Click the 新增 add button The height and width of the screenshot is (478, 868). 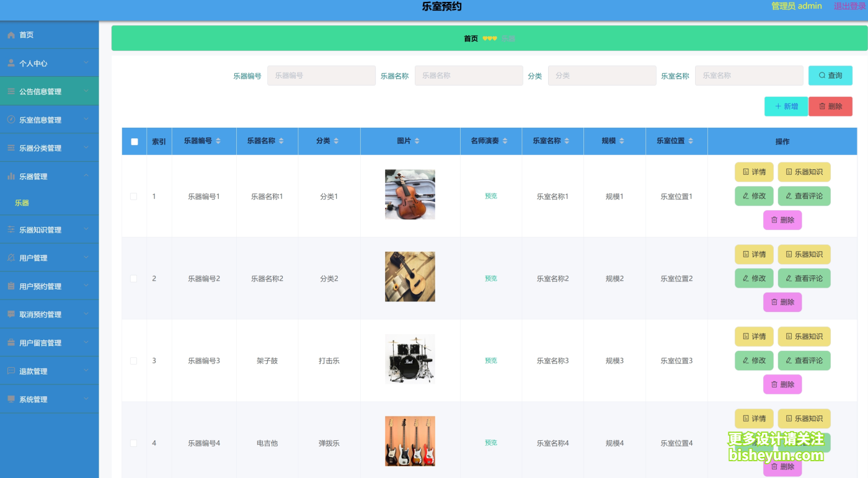(786, 107)
